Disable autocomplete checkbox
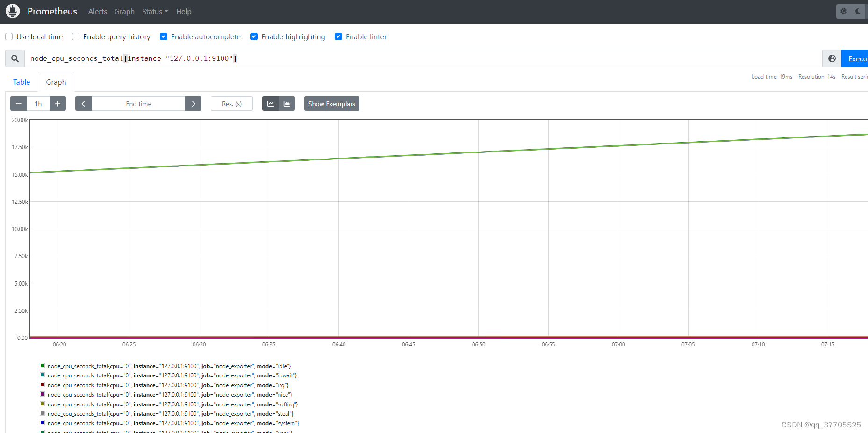The image size is (868, 433). click(x=164, y=36)
